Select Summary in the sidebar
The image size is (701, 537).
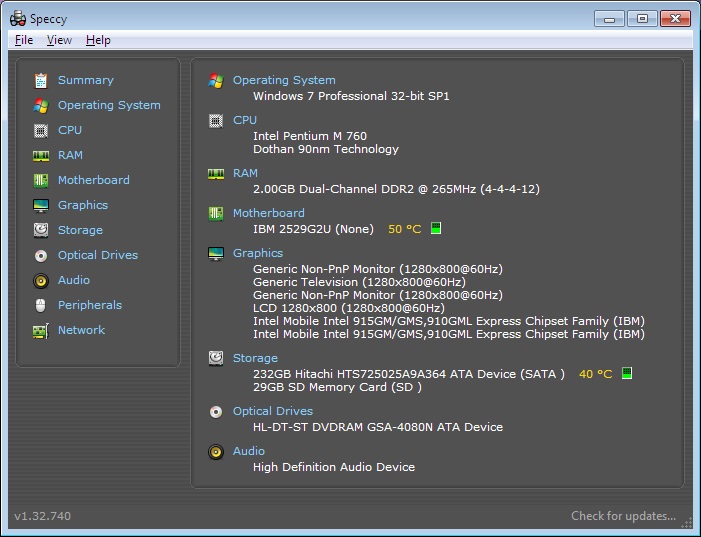point(86,80)
